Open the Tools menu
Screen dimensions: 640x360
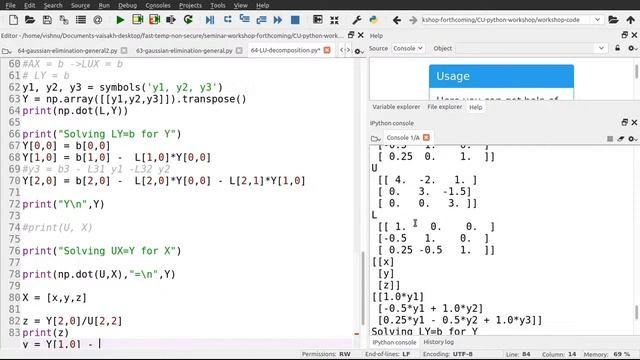[x=218, y=5]
